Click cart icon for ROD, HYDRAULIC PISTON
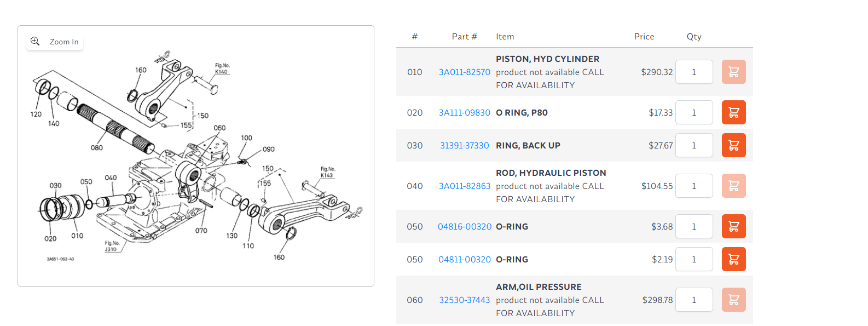The width and height of the screenshot is (868, 326). click(733, 186)
